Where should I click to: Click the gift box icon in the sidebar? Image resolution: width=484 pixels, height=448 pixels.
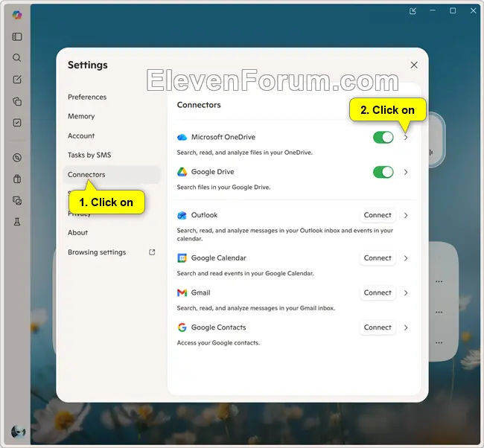[17, 179]
